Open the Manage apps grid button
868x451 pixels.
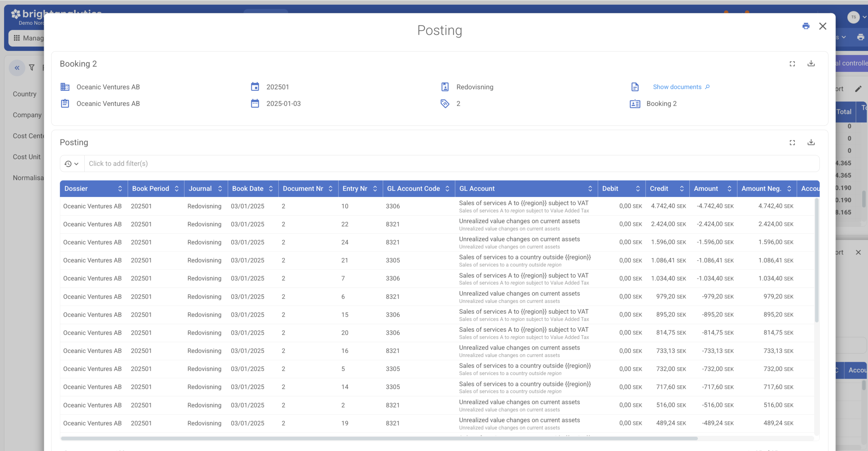point(26,38)
